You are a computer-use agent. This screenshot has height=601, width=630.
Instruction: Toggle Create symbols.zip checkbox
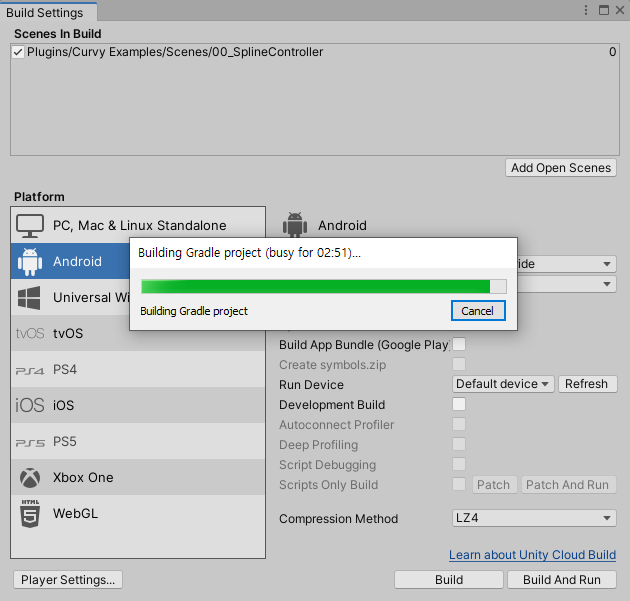tap(459, 364)
